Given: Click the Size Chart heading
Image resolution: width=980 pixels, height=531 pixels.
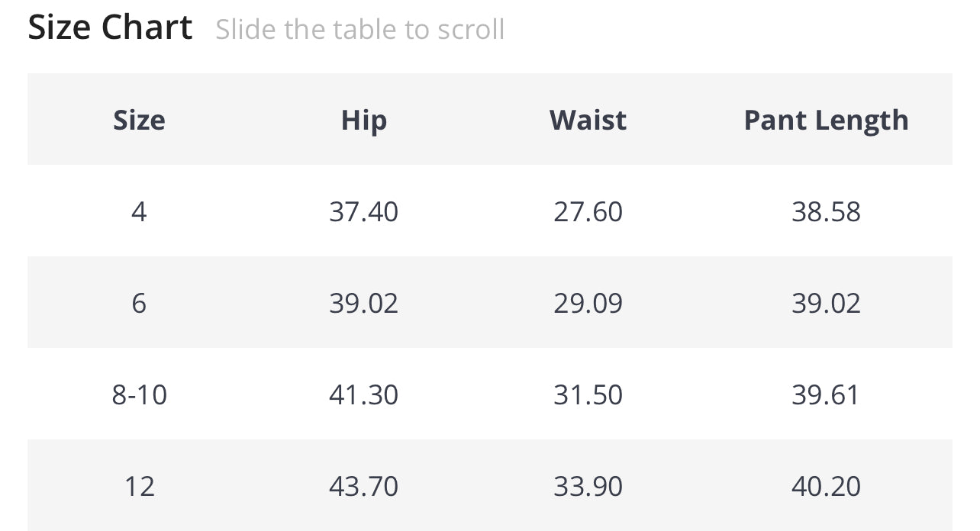Looking at the screenshot, I should pos(110,28).
